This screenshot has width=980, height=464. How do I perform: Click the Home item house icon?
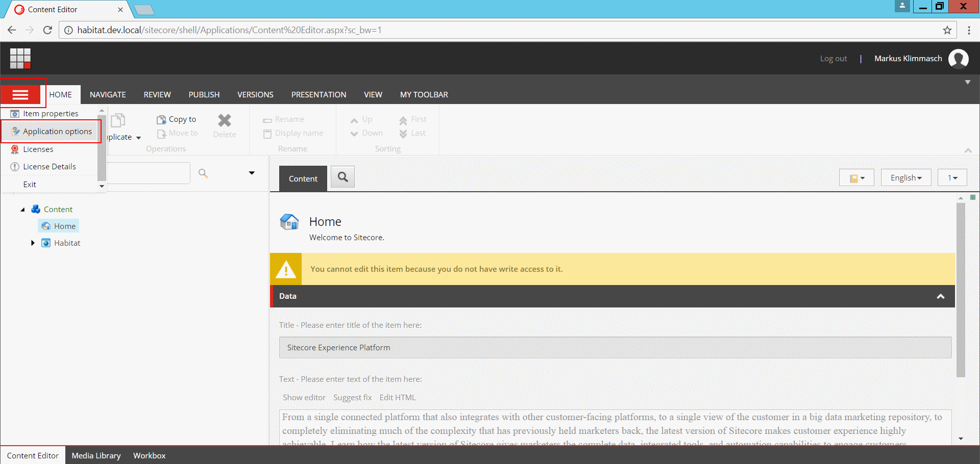289,222
